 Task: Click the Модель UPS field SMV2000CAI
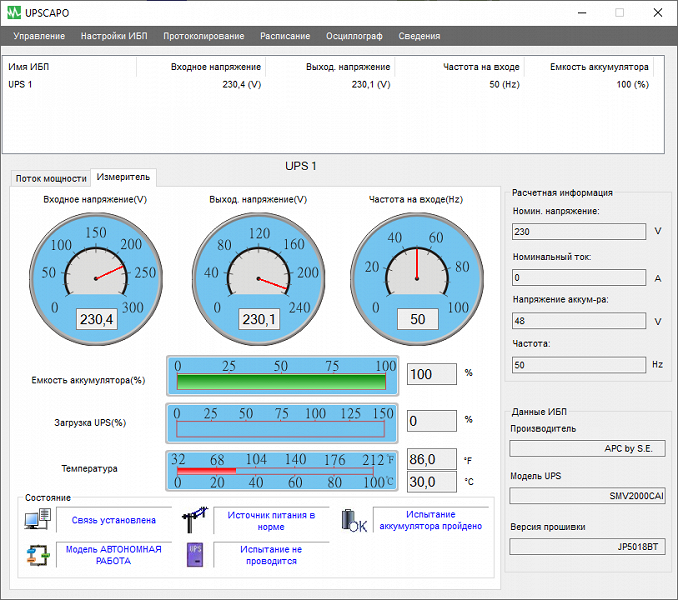pos(586,495)
